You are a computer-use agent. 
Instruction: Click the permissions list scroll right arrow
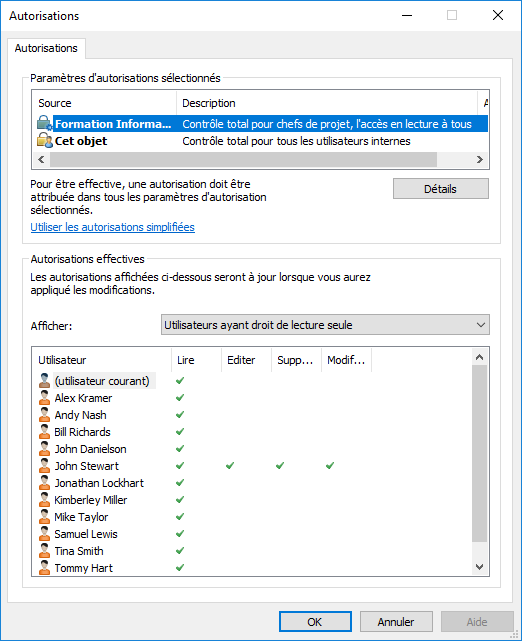[x=480, y=159]
